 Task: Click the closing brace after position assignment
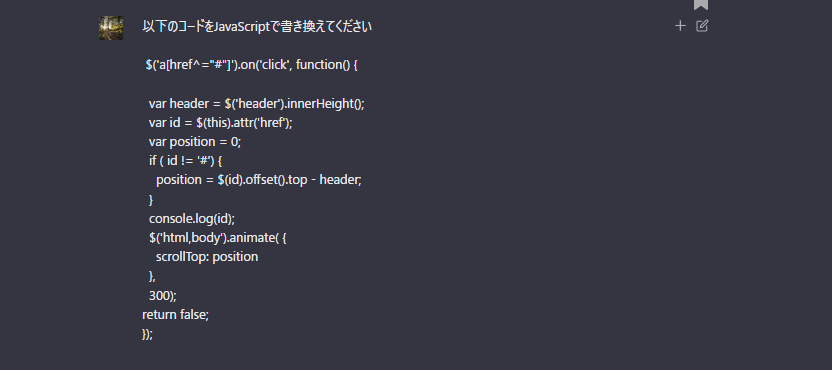click(151, 199)
